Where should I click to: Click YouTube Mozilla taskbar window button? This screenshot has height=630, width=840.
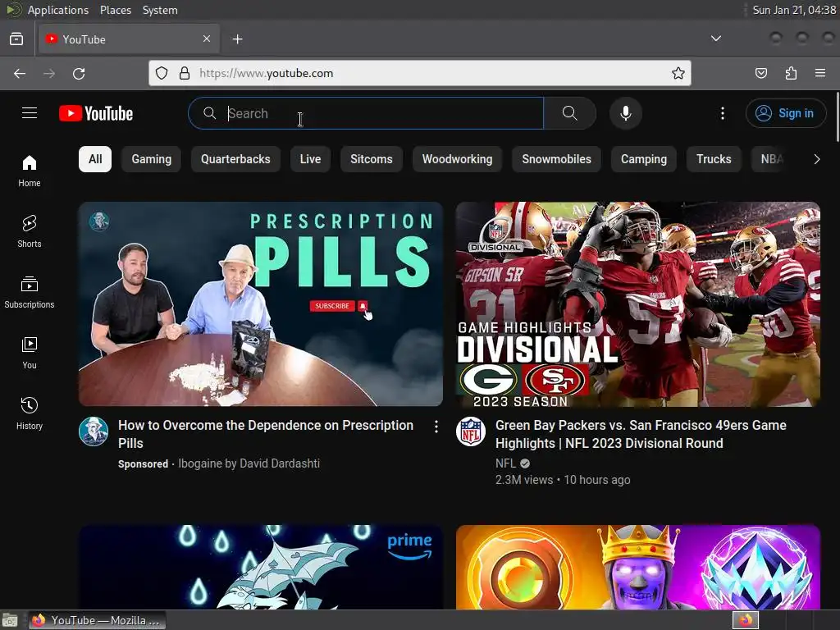(x=97, y=620)
